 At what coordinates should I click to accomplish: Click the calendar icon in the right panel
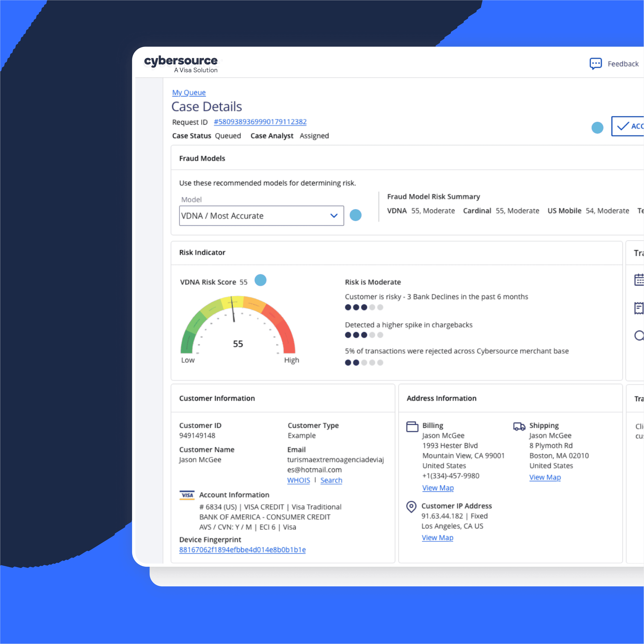coord(639,280)
